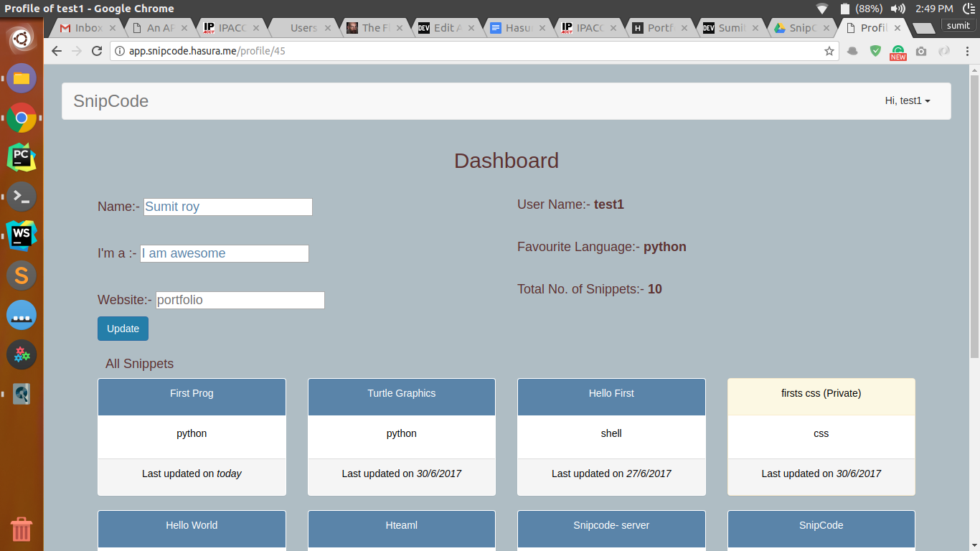Click the 'Total No. of Snippets:- 10' text
The width and height of the screenshot is (980, 551).
(590, 289)
